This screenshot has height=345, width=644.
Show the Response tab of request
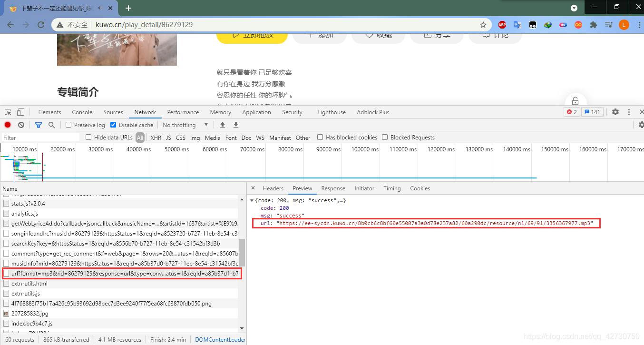coord(333,188)
